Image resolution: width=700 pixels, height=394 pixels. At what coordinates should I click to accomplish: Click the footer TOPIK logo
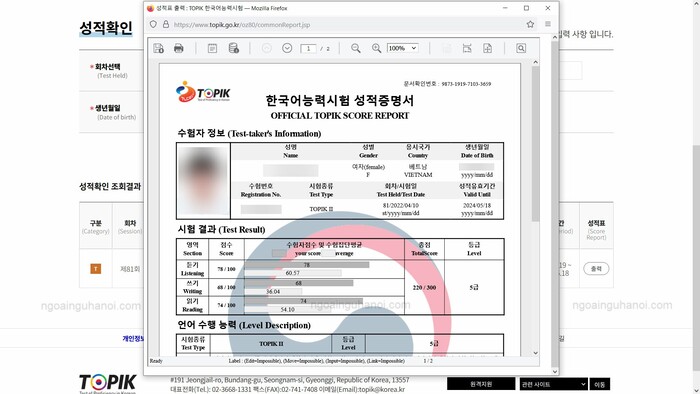108,383
